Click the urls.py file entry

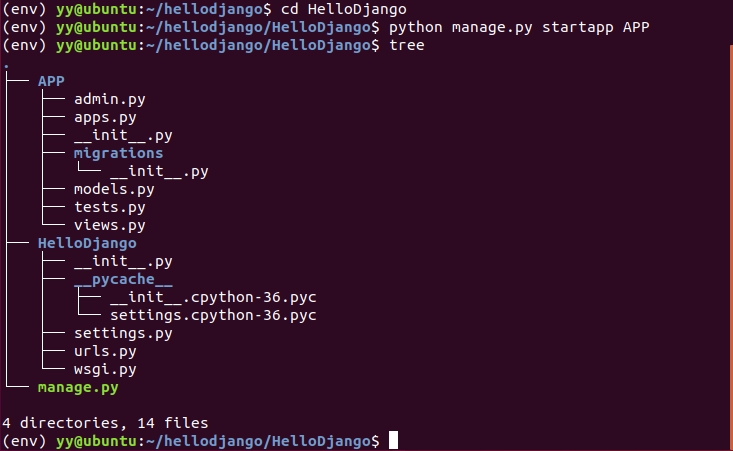click(105, 351)
